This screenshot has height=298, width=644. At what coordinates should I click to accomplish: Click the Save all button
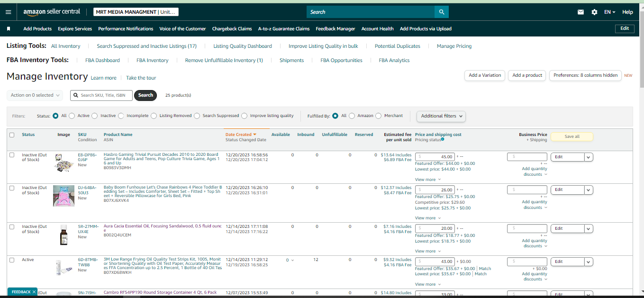click(x=572, y=136)
